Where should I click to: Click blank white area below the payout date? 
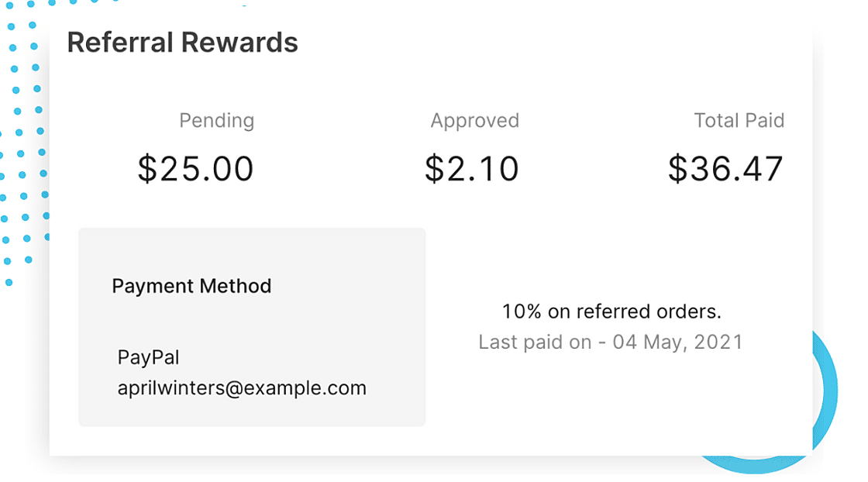pyautogui.click(x=612, y=403)
